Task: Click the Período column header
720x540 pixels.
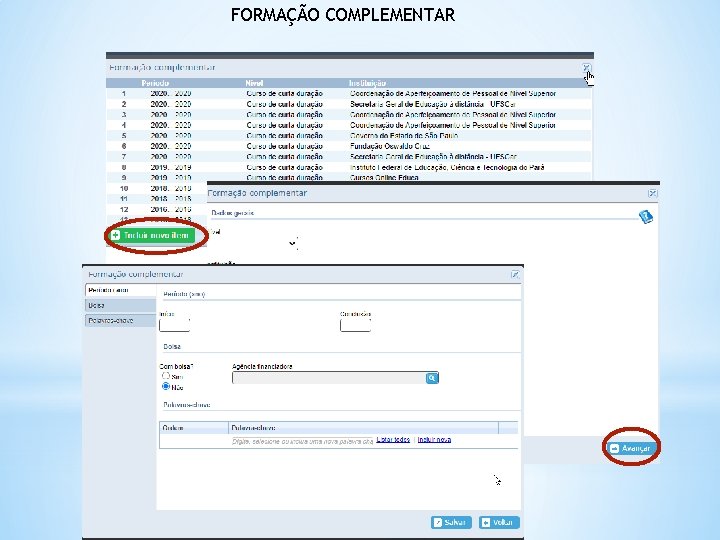Action: [155, 84]
